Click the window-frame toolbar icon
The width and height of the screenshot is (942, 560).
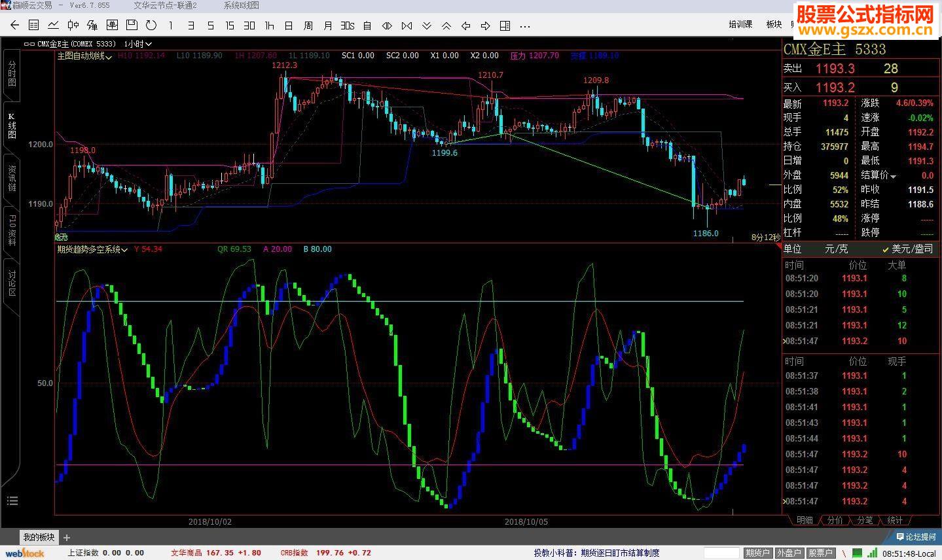pos(112,26)
